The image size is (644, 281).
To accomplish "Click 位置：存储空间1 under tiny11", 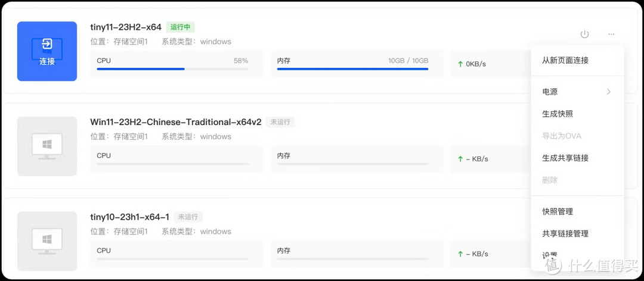I will (x=119, y=42).
